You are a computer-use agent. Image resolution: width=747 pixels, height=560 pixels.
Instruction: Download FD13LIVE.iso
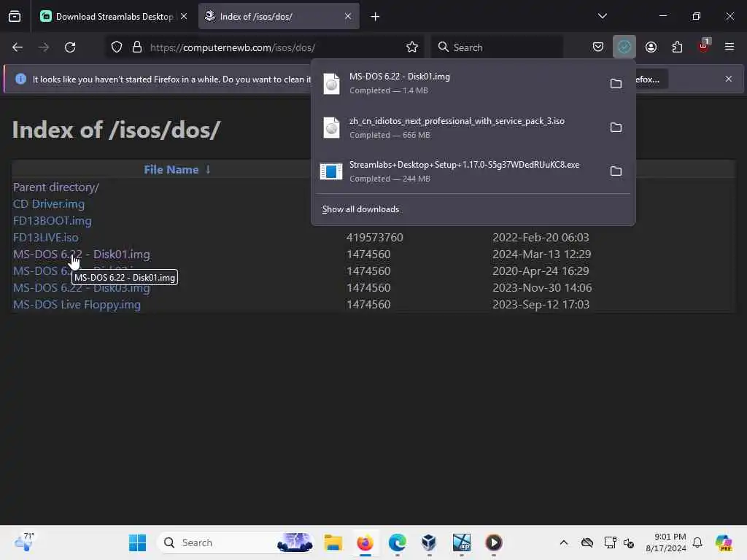(x=46, y=238)
